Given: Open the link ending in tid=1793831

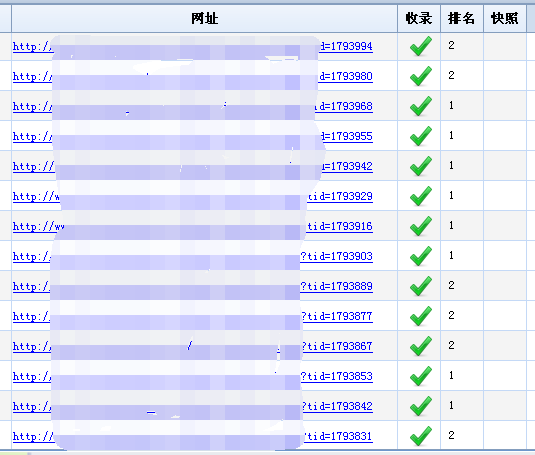Looking at the screenshot, I should [x=193, y=437].
